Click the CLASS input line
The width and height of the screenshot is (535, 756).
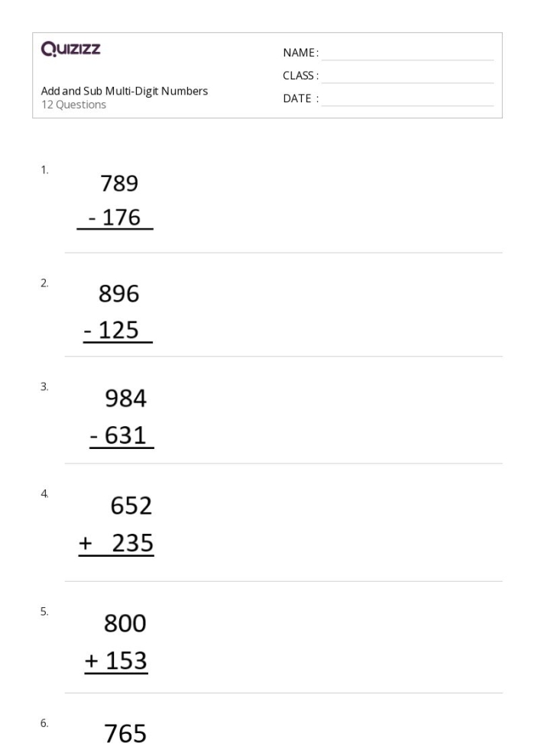coord(407,76)
